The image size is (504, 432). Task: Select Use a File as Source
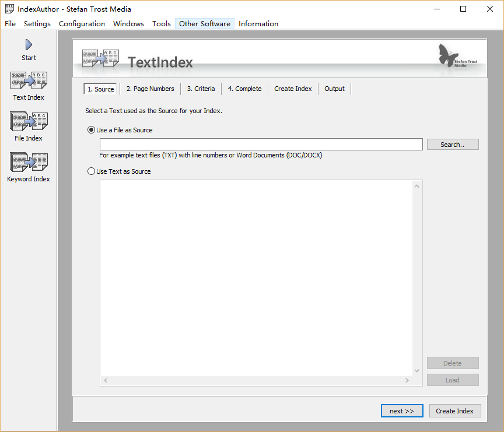pyautogui.click(x=91, y=130)
